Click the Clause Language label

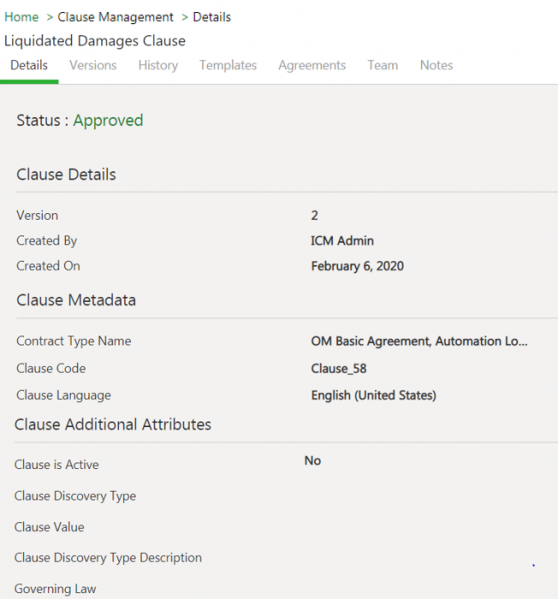pyautogui.click(x=64, y=395)
